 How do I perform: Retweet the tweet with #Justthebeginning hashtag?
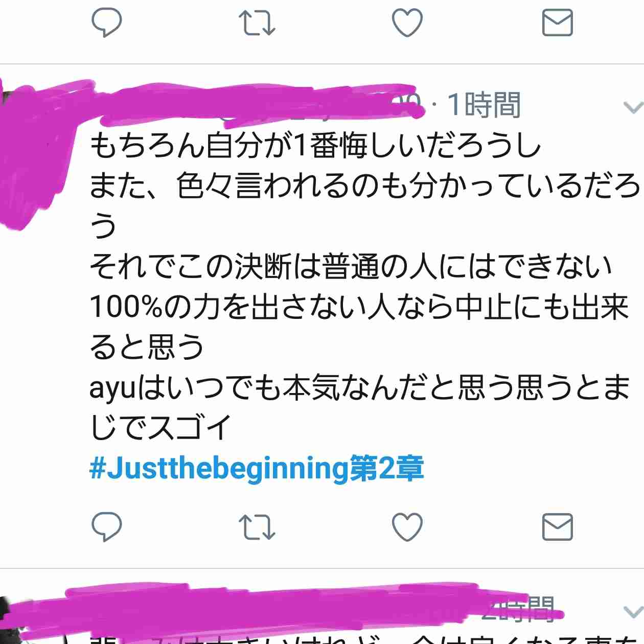257,527
